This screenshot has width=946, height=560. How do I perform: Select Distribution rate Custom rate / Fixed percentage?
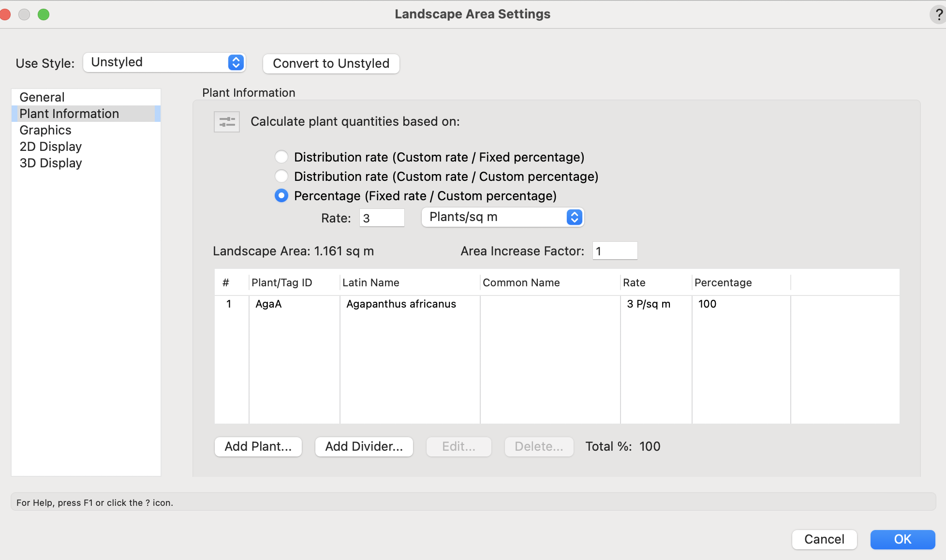pyautogui.click(x=281, y=157)
